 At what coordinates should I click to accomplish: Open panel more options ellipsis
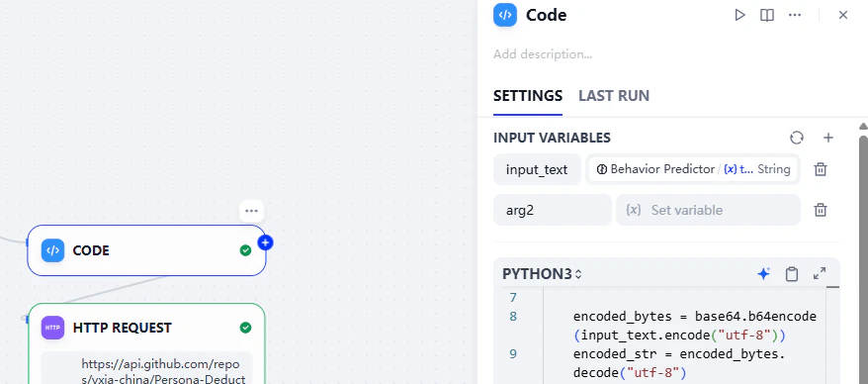(795, 15)
